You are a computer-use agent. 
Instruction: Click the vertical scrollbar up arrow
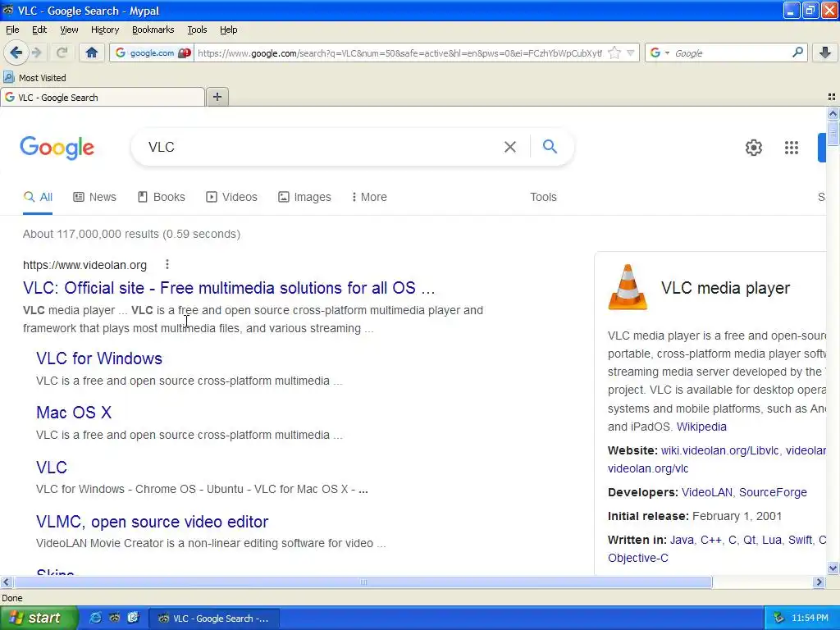pyautogui.click(x=833, y=113)
